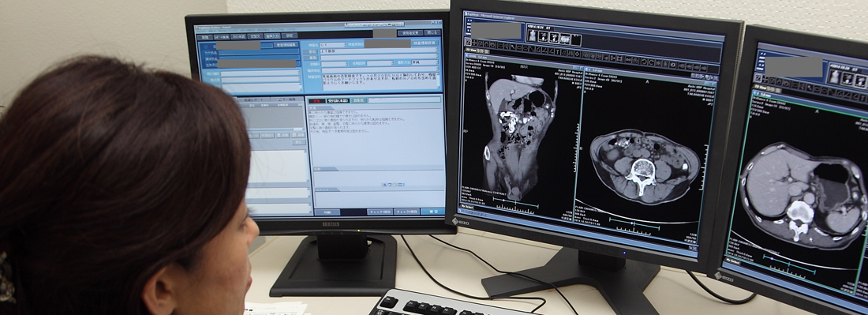Select the red status tab above findings

click(316, 101)
